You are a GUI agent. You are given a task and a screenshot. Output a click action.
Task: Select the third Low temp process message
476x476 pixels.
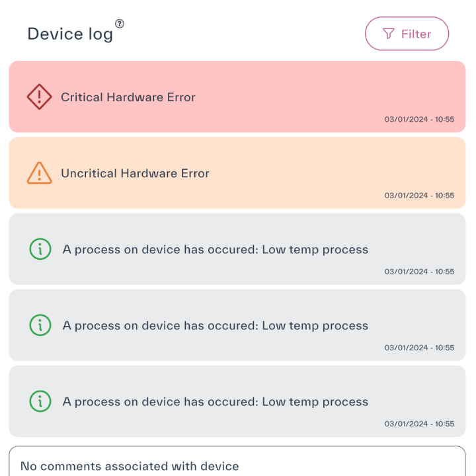click(216, 401)
